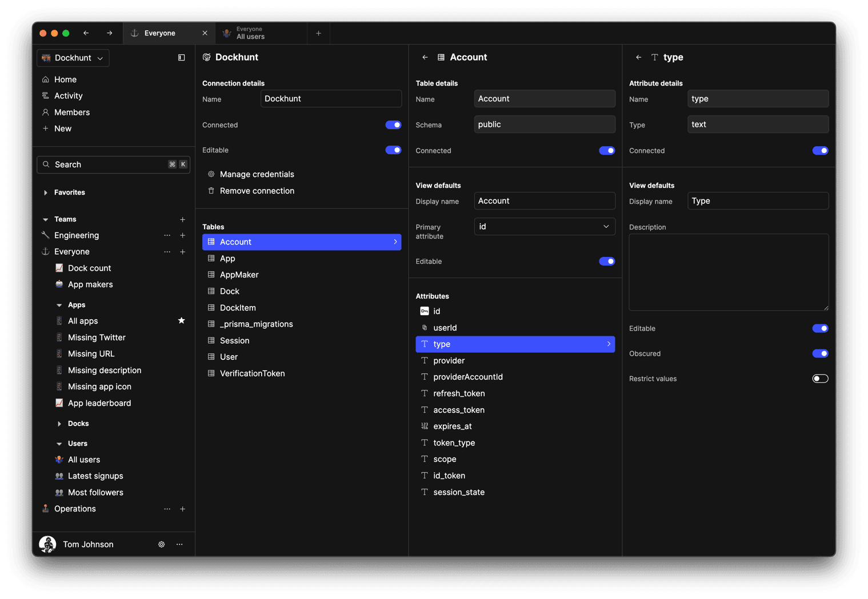868x599 pixels.
Task: Select the DockItem table
Action: pos(302,308)
